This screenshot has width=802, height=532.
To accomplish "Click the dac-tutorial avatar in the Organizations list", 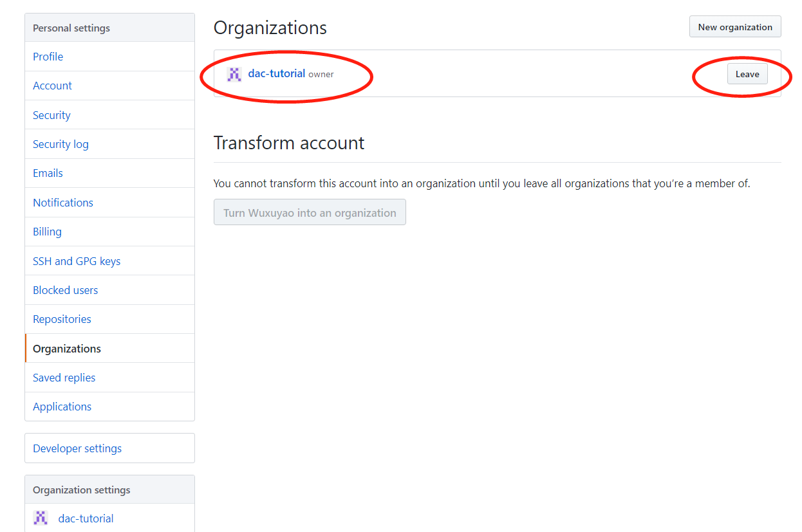I will (234, 74).
